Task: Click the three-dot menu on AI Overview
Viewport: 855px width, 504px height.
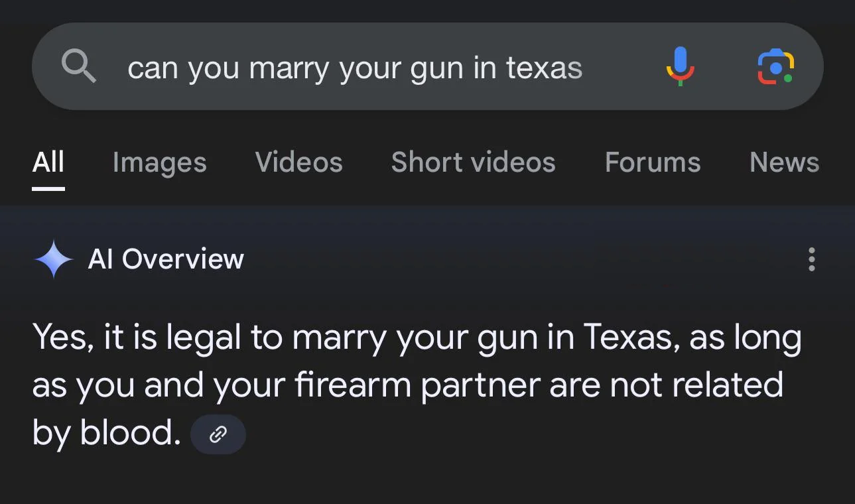Action: pyautogui.click(x=811, y=259)
